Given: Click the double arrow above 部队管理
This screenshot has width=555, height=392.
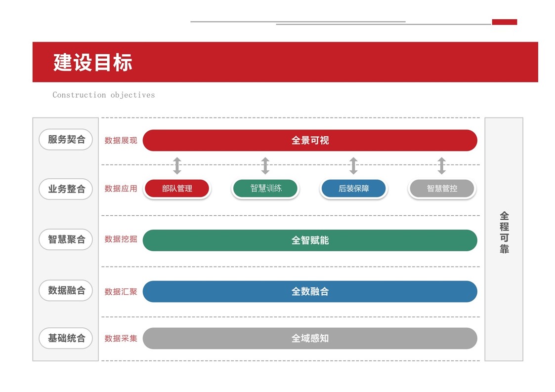Looking at the screenshot, I should pyautogui.click(x=177, y=166).
